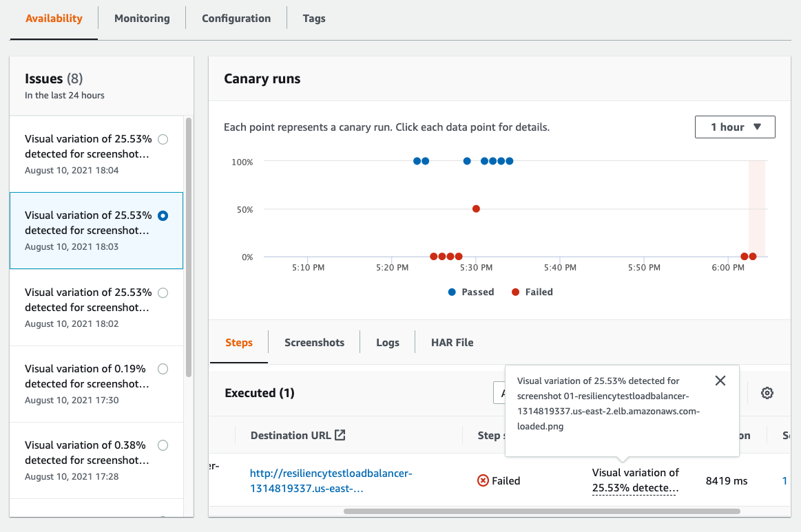
Task: Click the blue 1 link in the last column
Action: [x=784, y=480]
